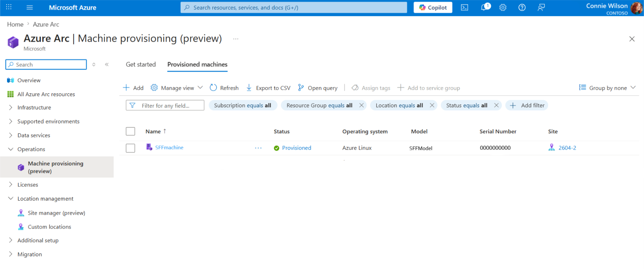Image resolution: width=644 pixels, height=269 pixels.
Task: Open the SFFmachine row ellipsis menu
Action: pyautogui.click(x=259, y=148)
